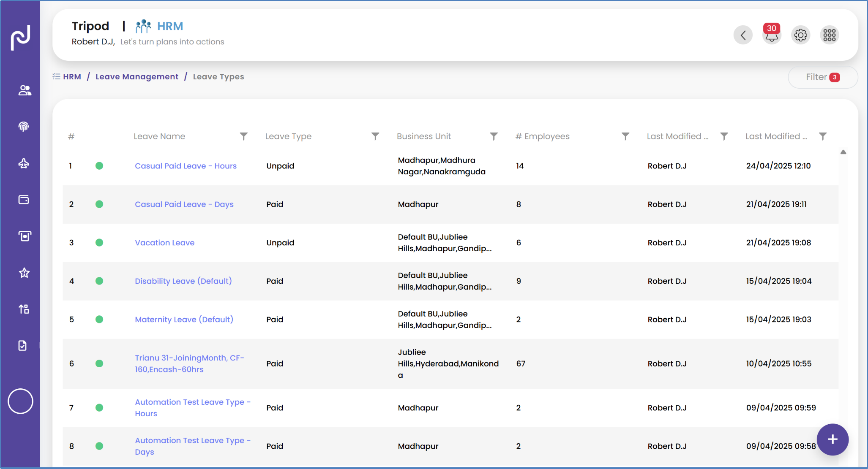Open the hierarchy org chart icon in sidebar
This screenshot has height=469, width=868.
tap(24, 309)
